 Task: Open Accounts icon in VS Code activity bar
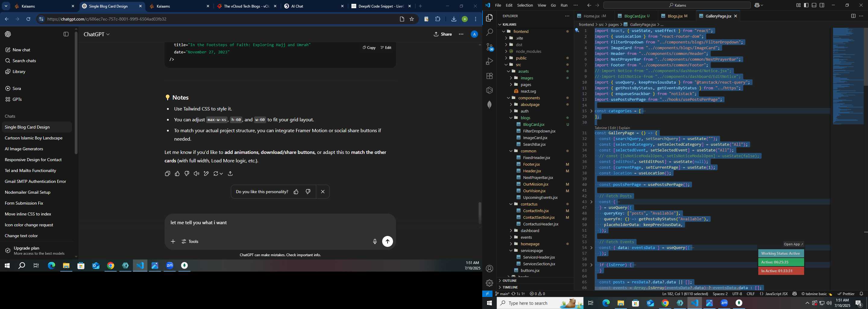click(489, 269)
